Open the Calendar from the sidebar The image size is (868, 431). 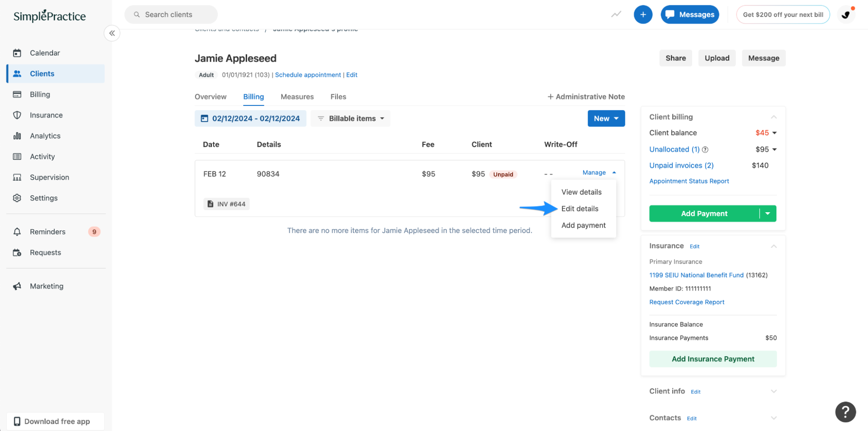point(44,53)
